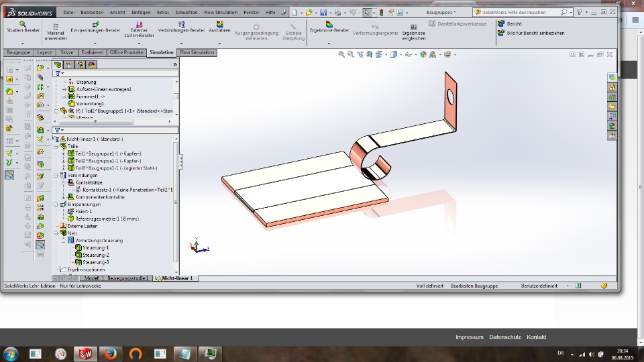The height and width of the screenshot is (362, 644).
Task: Select Steuerung-2 mesh control
Action: click(x=92, y=255)
